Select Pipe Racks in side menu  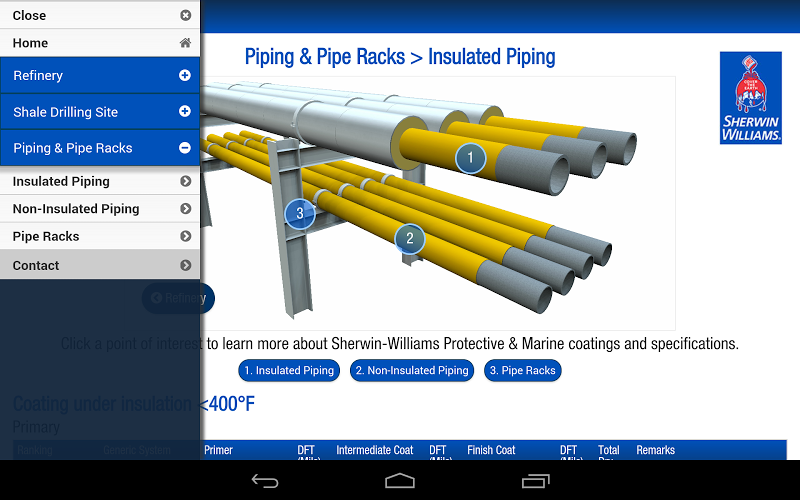100,236
